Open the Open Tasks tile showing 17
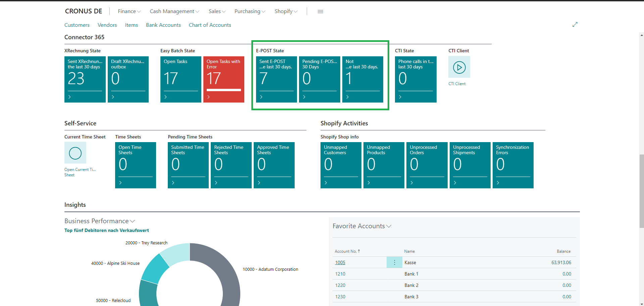644x306 pixels. pos(181,79)
